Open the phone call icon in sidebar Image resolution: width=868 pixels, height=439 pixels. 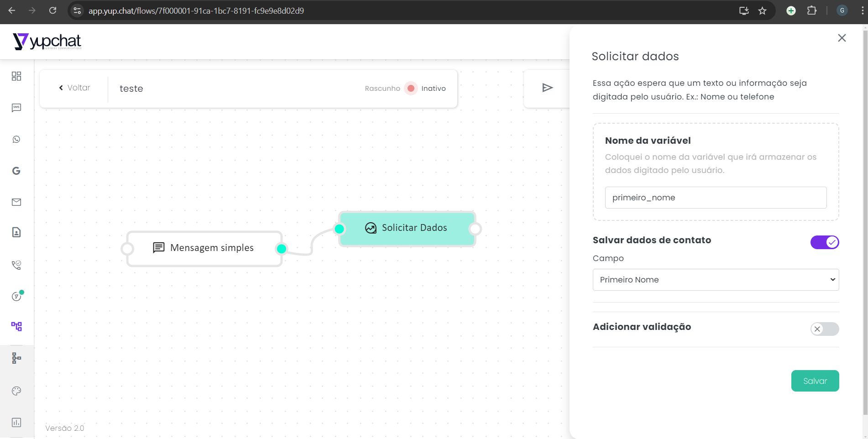tap(16, 265)
